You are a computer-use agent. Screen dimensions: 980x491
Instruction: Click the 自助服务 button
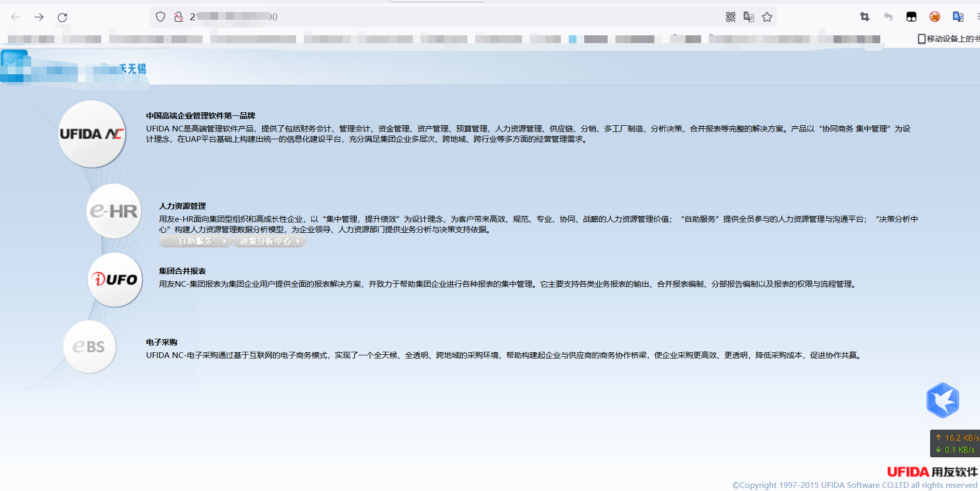(196, 241)
